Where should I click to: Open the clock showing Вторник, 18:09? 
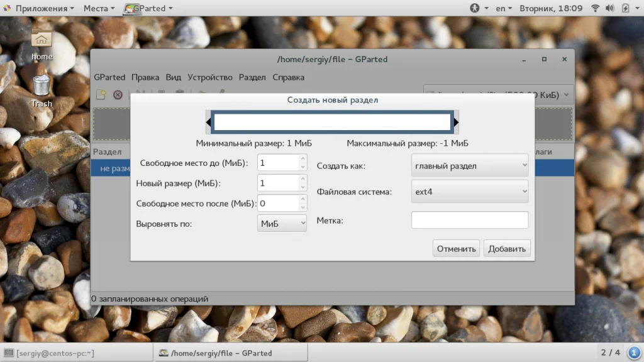pos(551,8)
